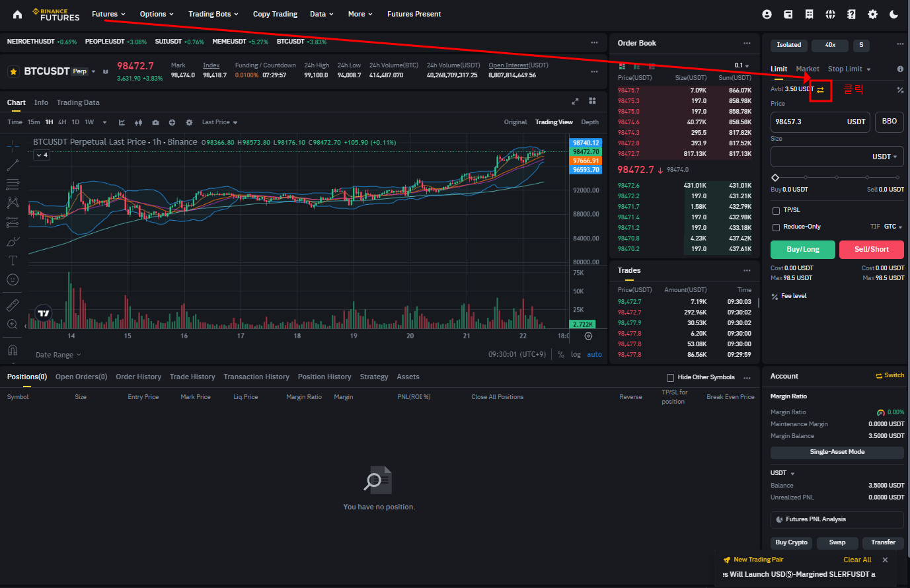Expand the Date Range dropdown
The image size is (910, 588).
click(58, 355)
